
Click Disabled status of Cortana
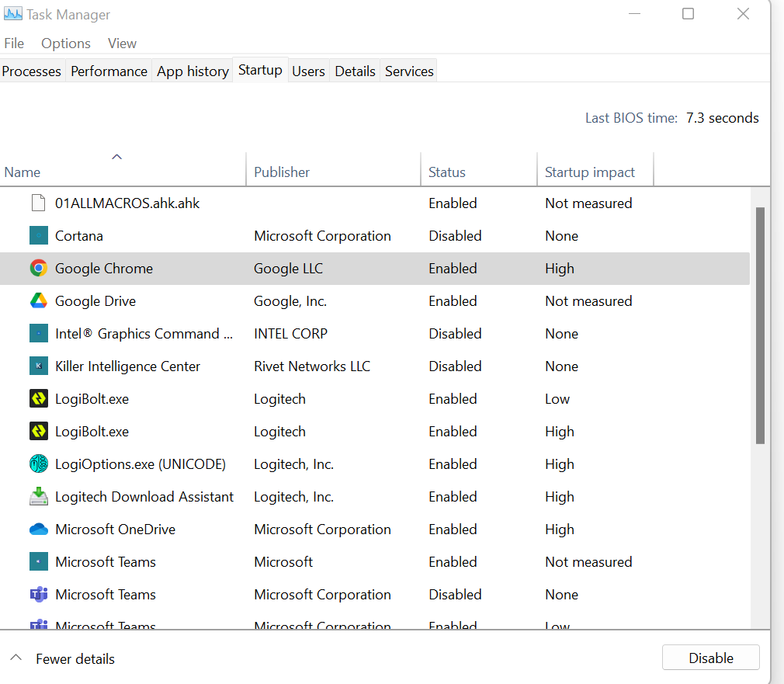click(455, 235)
